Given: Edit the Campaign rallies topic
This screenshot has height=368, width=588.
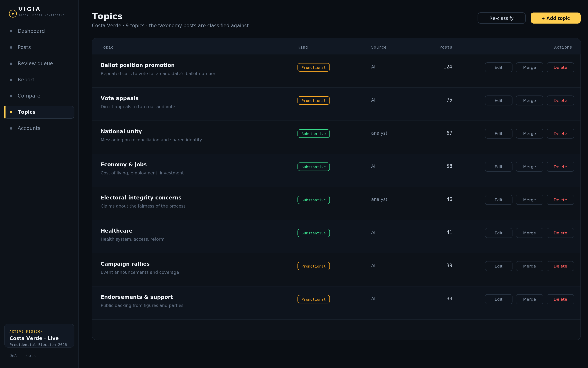Looking at the screenshot, I should click(x=498, y=266).
